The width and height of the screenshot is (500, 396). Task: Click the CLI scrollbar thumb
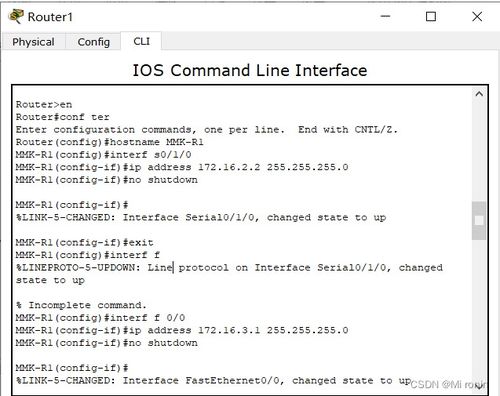pyautogui.click(x=479, y=221)
